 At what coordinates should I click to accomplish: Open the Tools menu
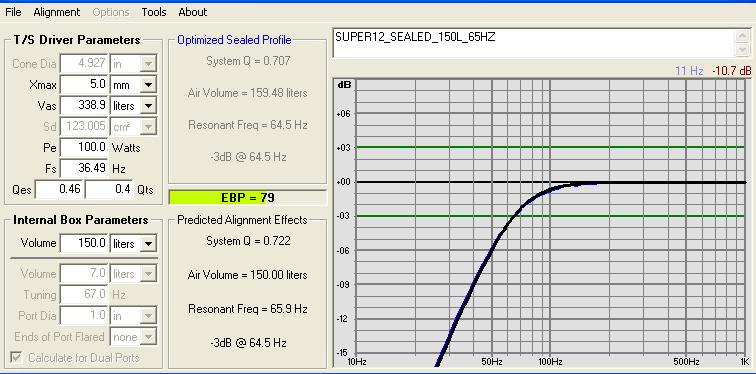tap(154, 12)
